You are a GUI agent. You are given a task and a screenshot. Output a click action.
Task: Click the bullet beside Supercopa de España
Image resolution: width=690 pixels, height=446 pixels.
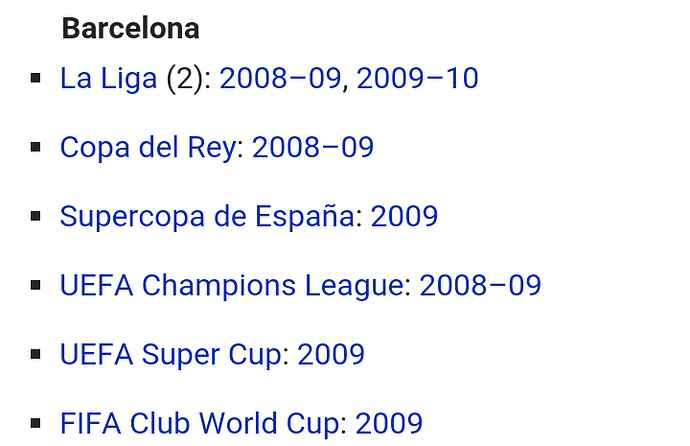pos(36,216)
